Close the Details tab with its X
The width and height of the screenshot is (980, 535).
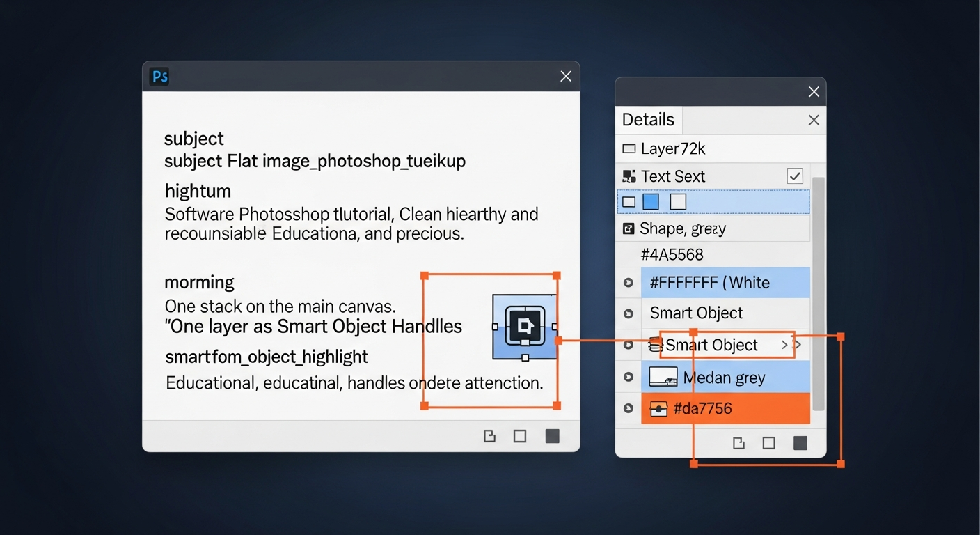click(814, 121)
